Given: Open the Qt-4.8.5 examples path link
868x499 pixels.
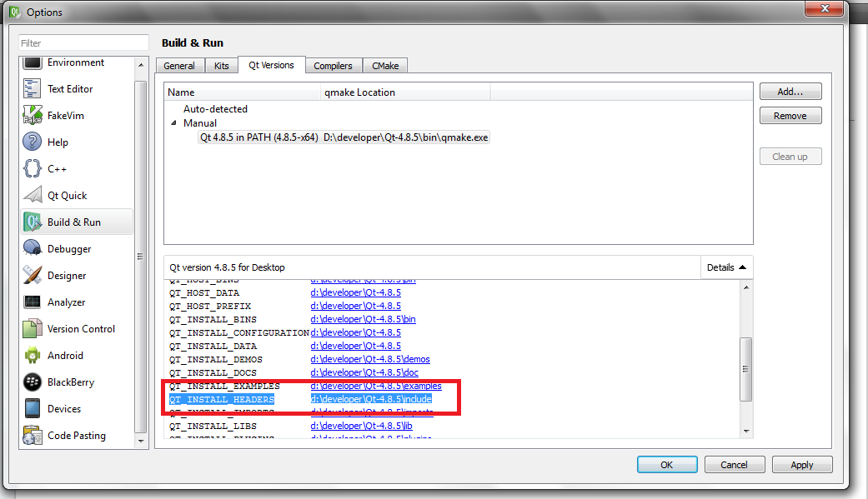Looking at the screenshot, I should (376, 386).
